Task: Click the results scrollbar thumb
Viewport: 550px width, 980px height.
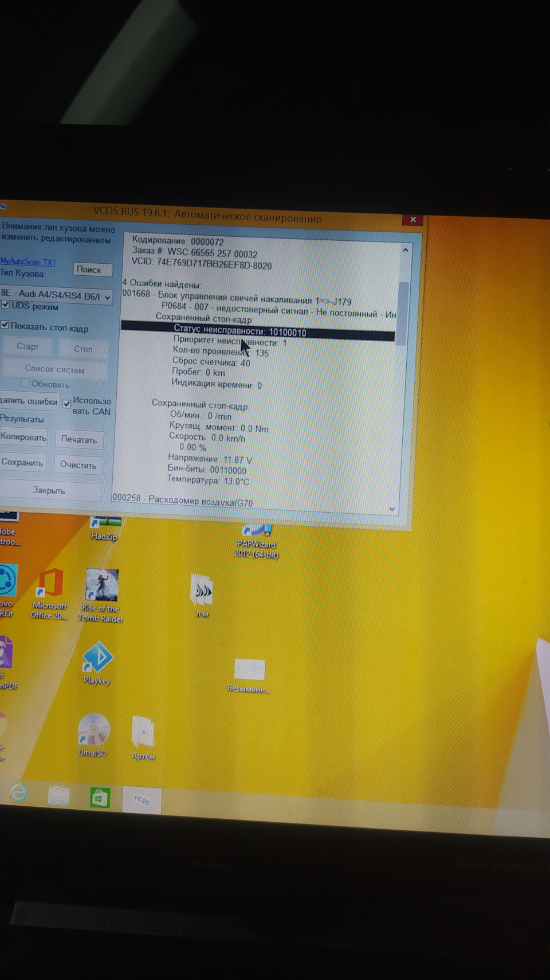Action: [403, 313]
